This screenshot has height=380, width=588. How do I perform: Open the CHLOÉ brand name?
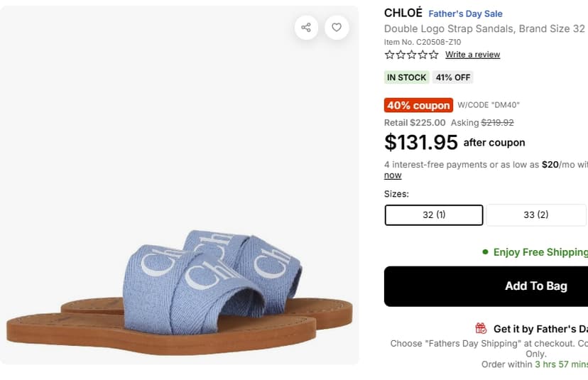tap(403, 13)
